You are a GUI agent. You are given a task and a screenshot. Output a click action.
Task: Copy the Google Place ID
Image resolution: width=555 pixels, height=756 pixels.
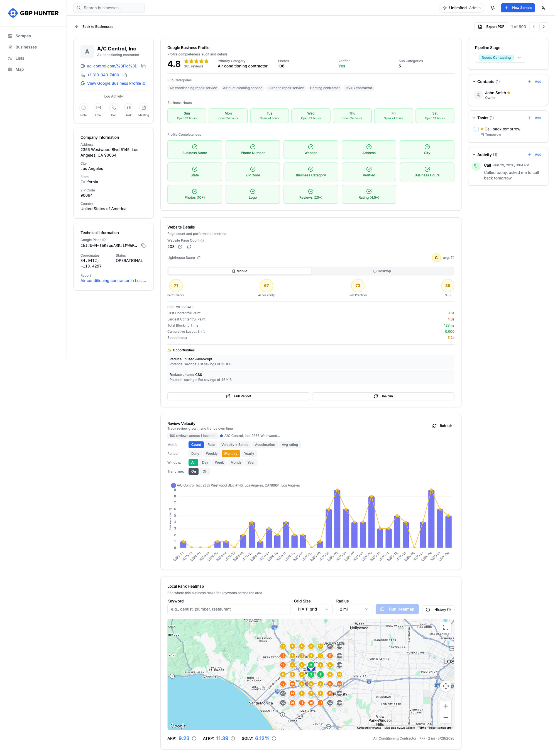pos(143,246)
